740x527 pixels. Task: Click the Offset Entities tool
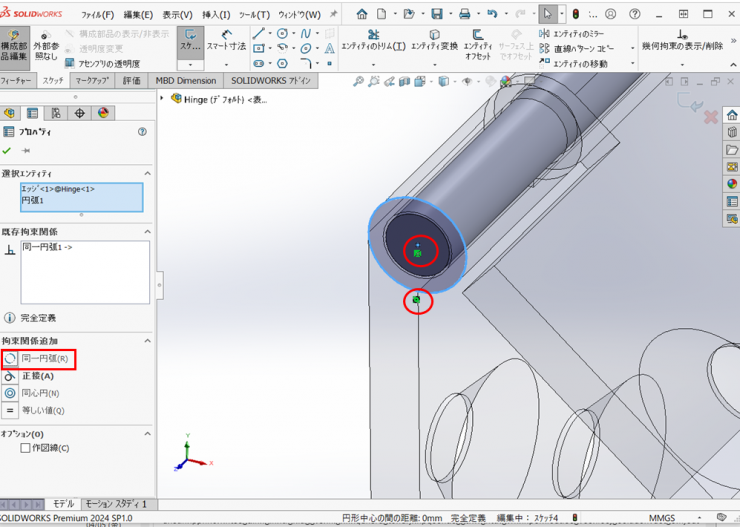tap(477, 40)
